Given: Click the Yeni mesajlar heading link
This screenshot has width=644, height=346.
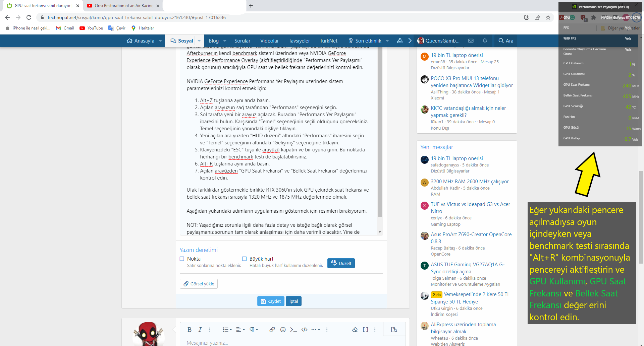Looking at the screenshot, I should 437,147.
